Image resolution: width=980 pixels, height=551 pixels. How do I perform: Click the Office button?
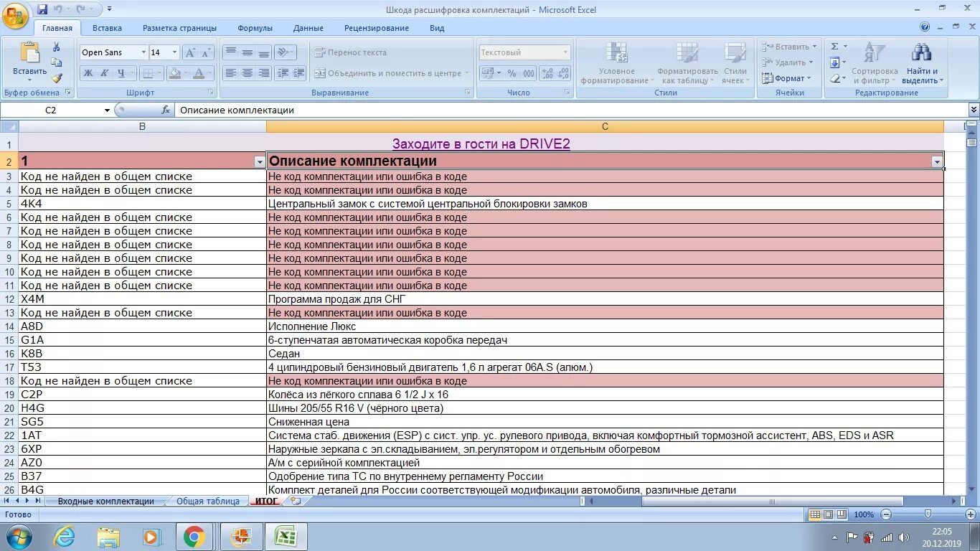(15, 16)
